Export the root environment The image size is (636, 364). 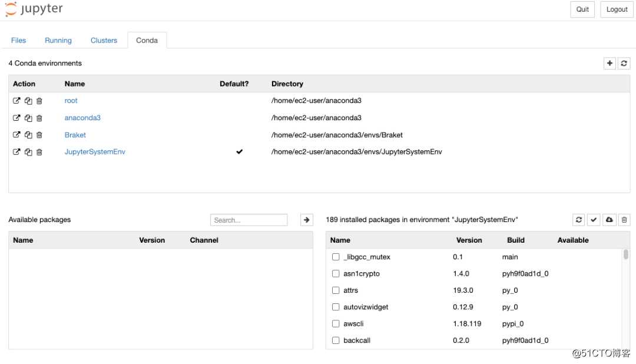(x=16, y=101)
